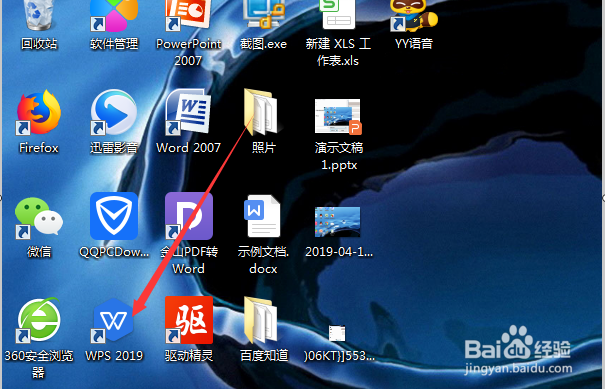Launch the YY语音 shortcut
Viewport: 605px width, 389px height.
413,15
